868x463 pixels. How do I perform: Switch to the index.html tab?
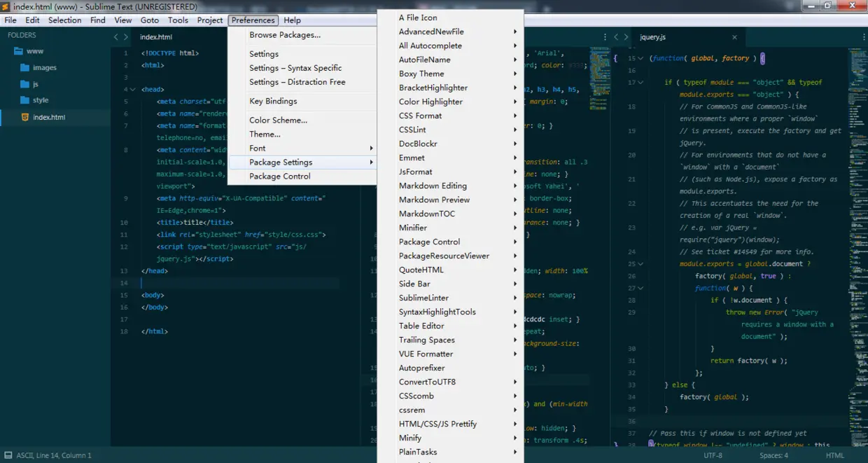(156, 37)
